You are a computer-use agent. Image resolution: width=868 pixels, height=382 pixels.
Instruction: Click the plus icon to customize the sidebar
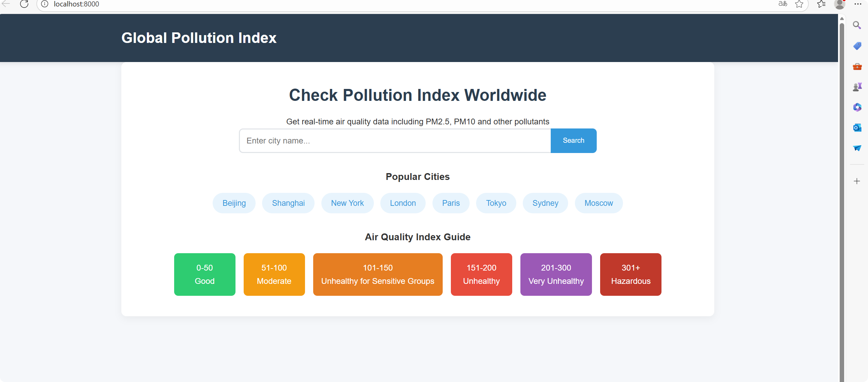click(x=857, y=181)
